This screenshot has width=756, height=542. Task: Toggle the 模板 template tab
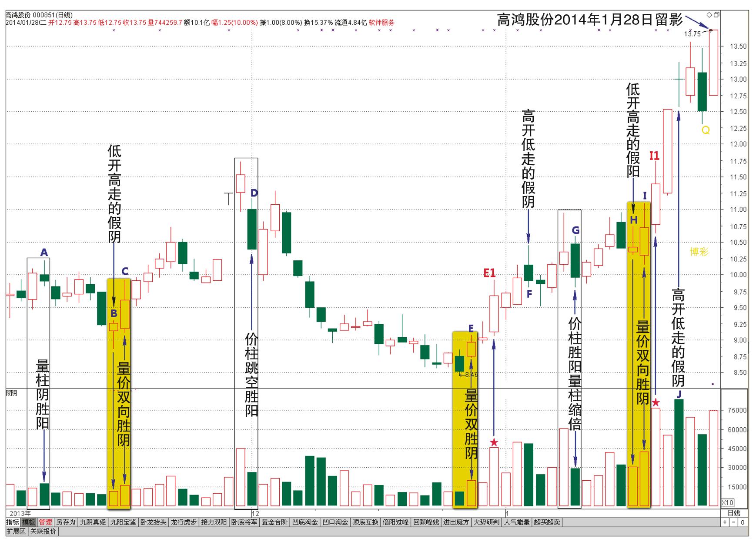29,522
